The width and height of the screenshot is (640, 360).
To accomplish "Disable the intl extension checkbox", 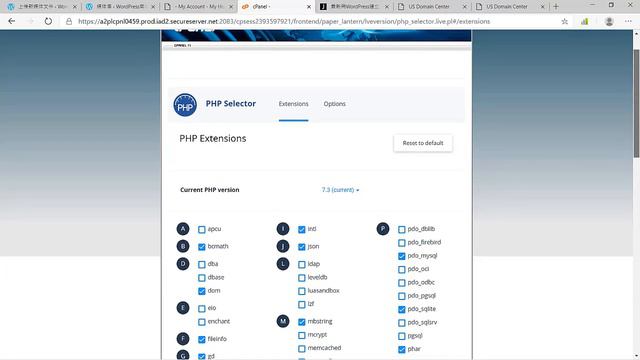I will tap(302, 229).
